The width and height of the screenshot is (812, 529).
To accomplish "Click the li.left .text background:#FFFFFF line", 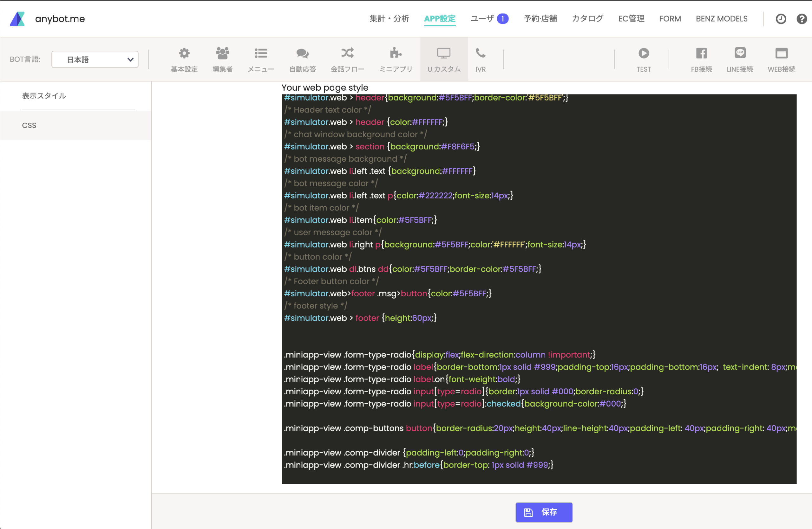I will (x=380, y=171).
